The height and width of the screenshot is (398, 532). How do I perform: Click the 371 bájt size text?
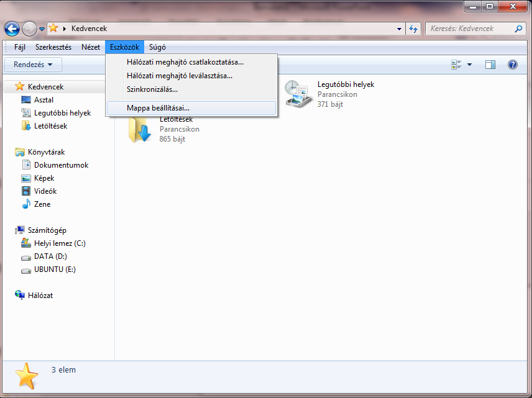coord(330,104)
